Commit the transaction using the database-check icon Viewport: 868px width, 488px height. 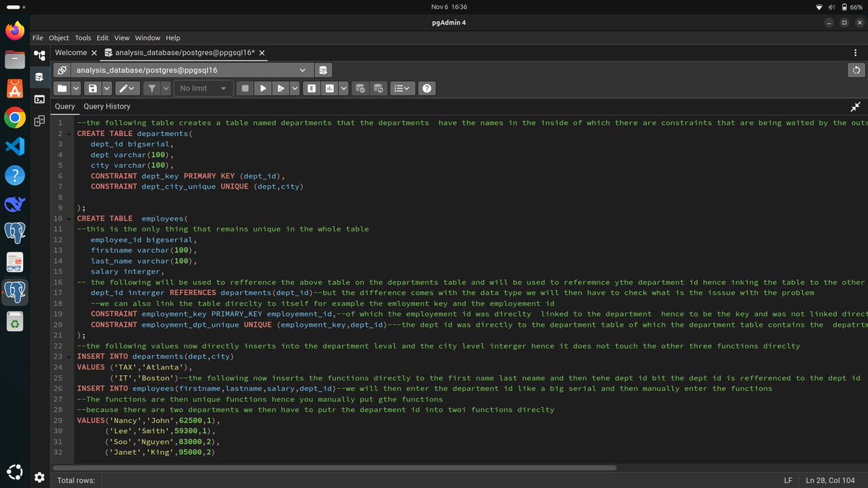(x=359, y=87)
